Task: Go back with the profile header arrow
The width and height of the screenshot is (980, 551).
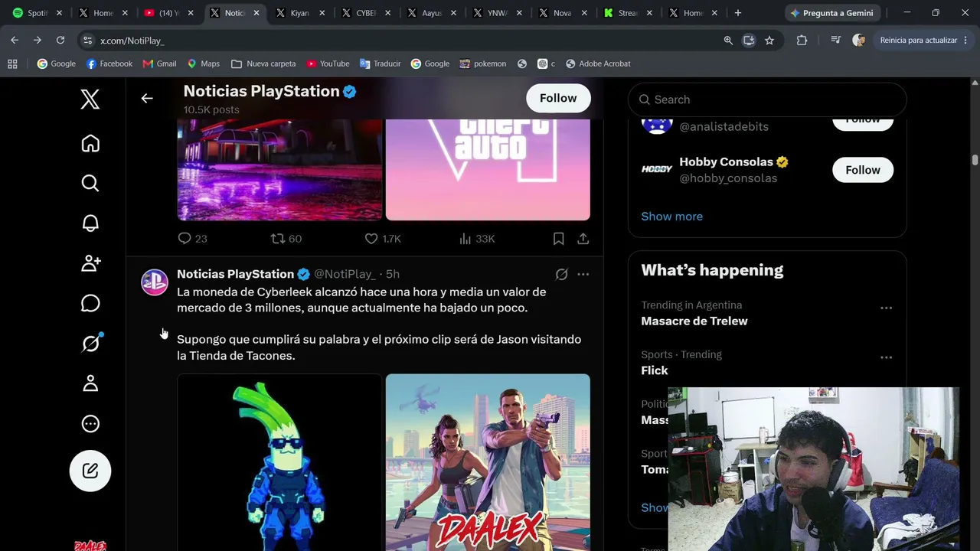Action: click(147, 98)
